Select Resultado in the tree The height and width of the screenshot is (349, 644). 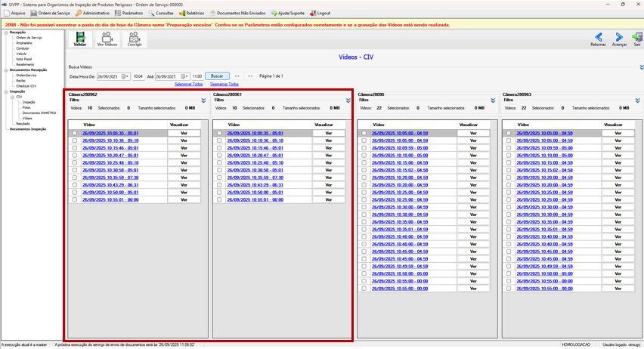point(23,124)
